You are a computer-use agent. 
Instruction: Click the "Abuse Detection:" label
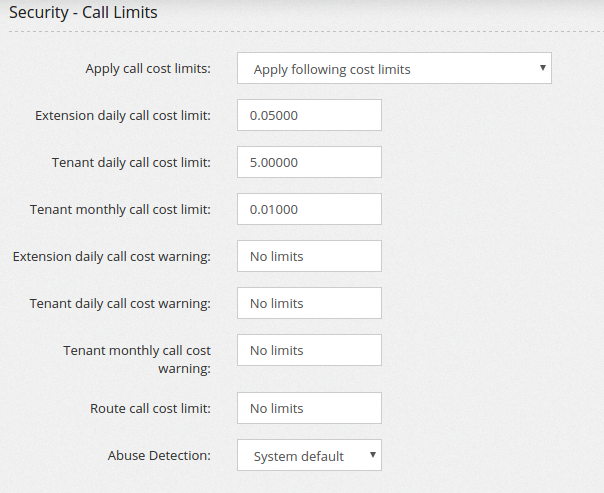pos(159,455)
